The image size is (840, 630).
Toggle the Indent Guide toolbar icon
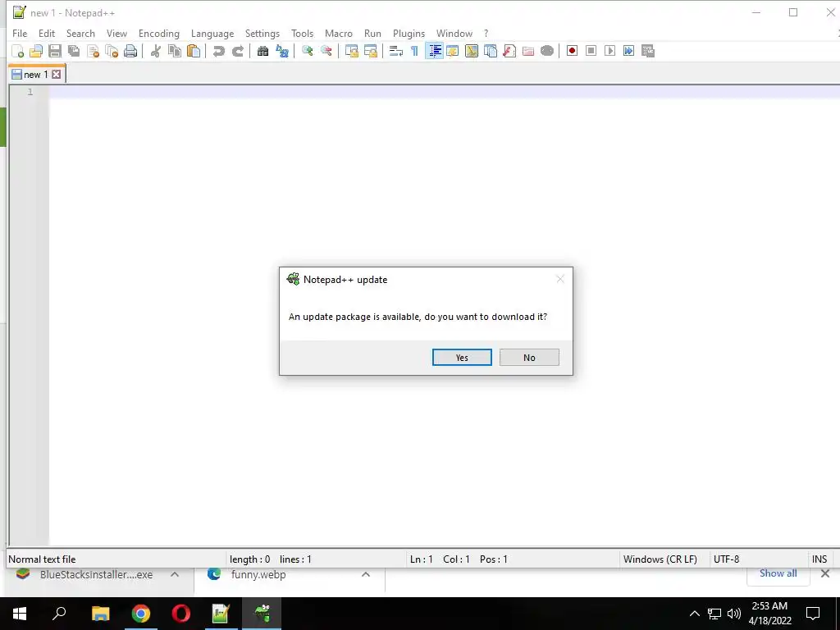pos(434,51)
